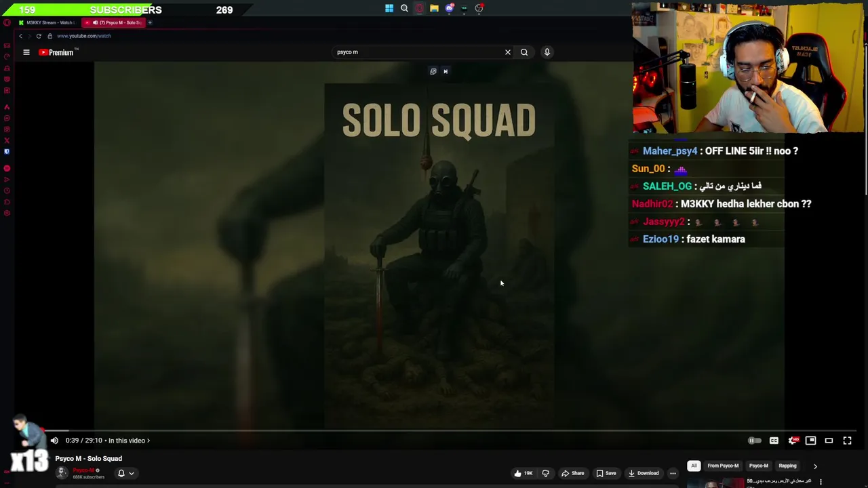Viewport: 868px width, 488px height.
Task: Share the Solo Squad video
Action: point(573,473)
